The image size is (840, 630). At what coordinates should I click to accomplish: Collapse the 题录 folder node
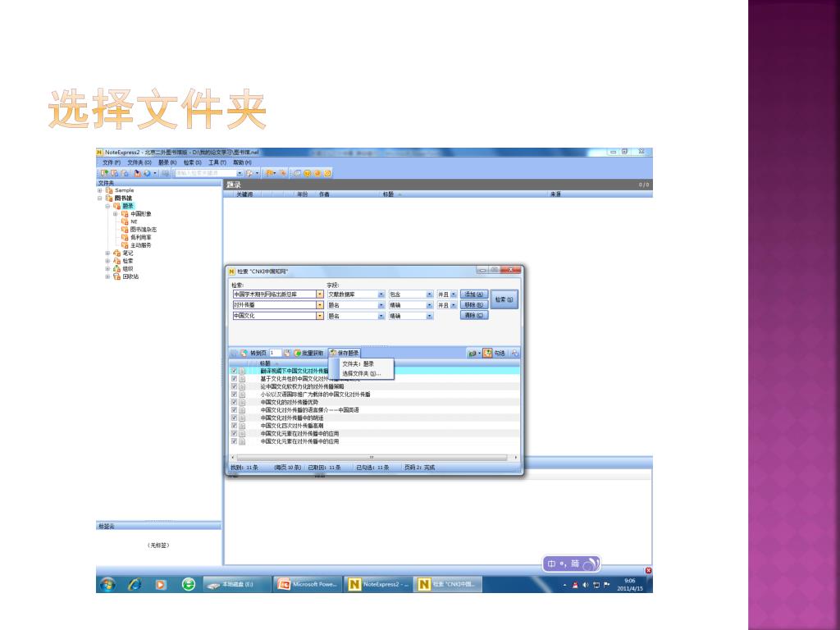click(x=107, y=206)
